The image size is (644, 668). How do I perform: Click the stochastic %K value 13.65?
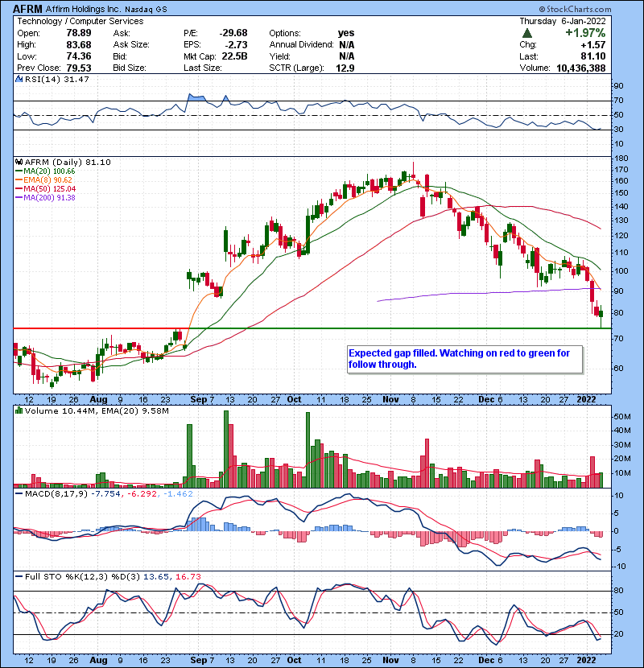pyautogui.click(x=155, y=577)
